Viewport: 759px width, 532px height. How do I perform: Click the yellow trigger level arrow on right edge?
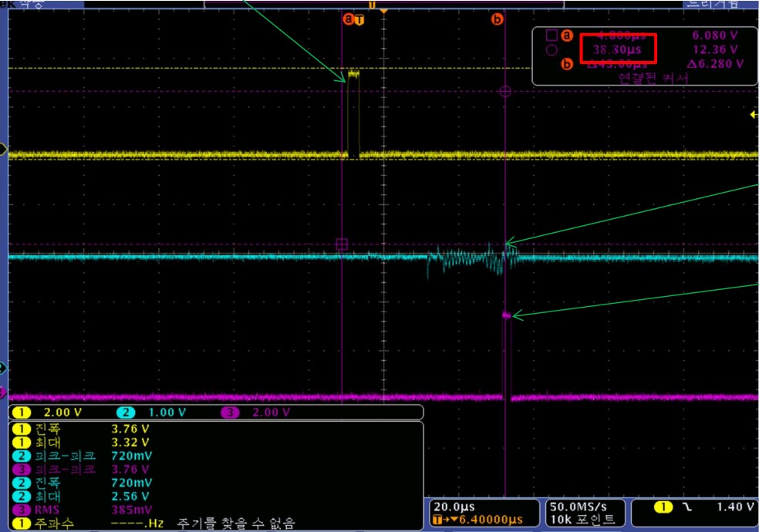tap(754, 115)
